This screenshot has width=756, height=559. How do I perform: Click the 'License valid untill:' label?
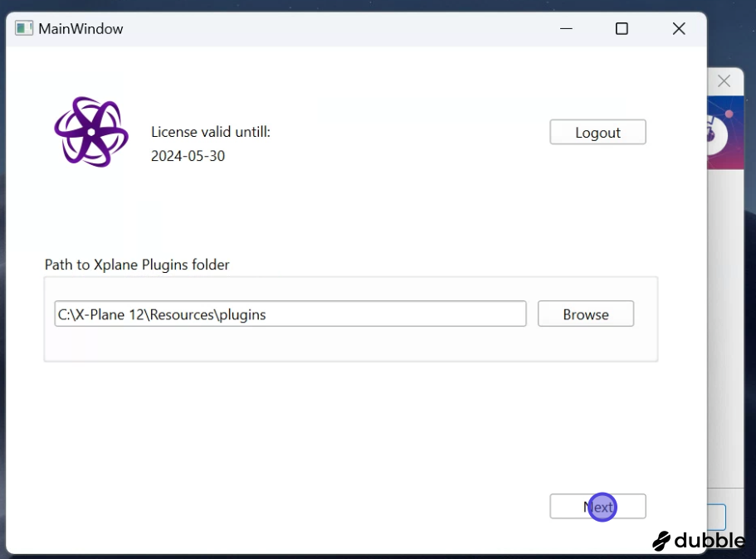pos(211,132)
